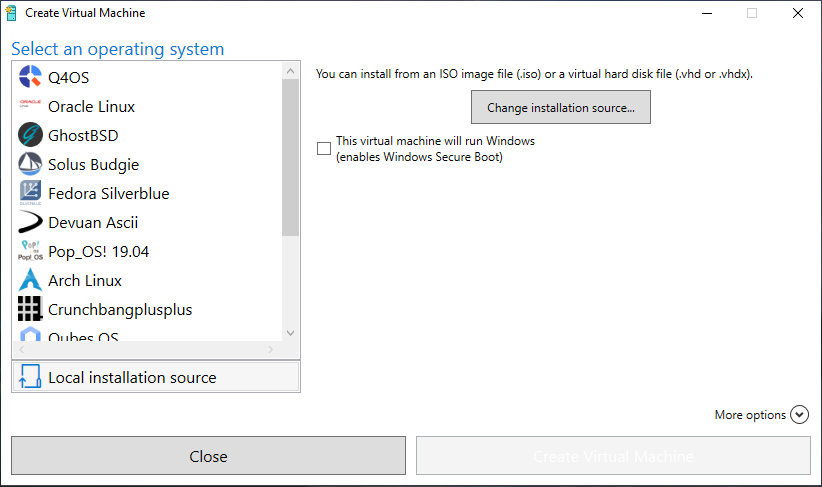
Task: Choose Crunchbangplusplus entry
Action: (147, 309)
